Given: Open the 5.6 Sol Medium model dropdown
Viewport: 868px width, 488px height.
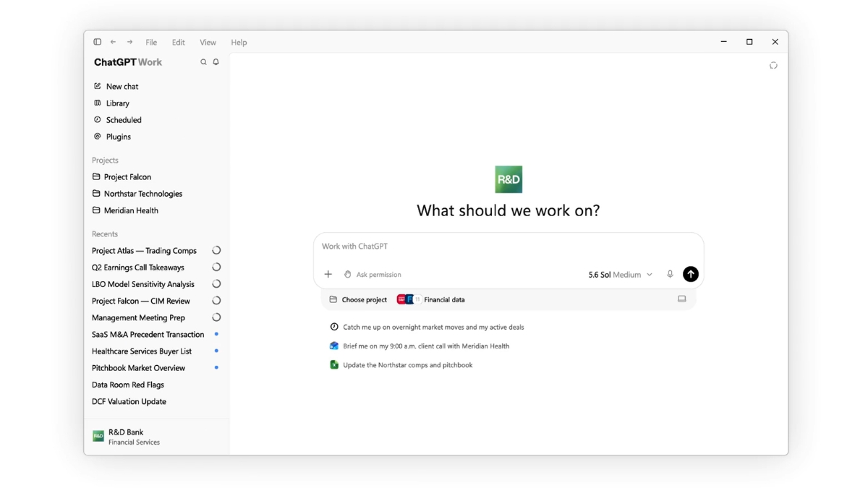Looking at the screenshot, I should [620, 275].
